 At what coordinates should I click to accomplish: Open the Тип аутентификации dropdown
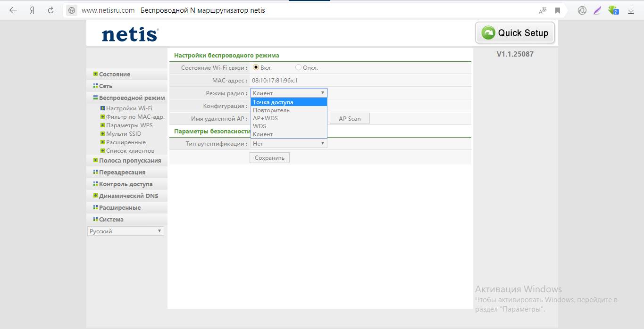click(x=289, y=143)
